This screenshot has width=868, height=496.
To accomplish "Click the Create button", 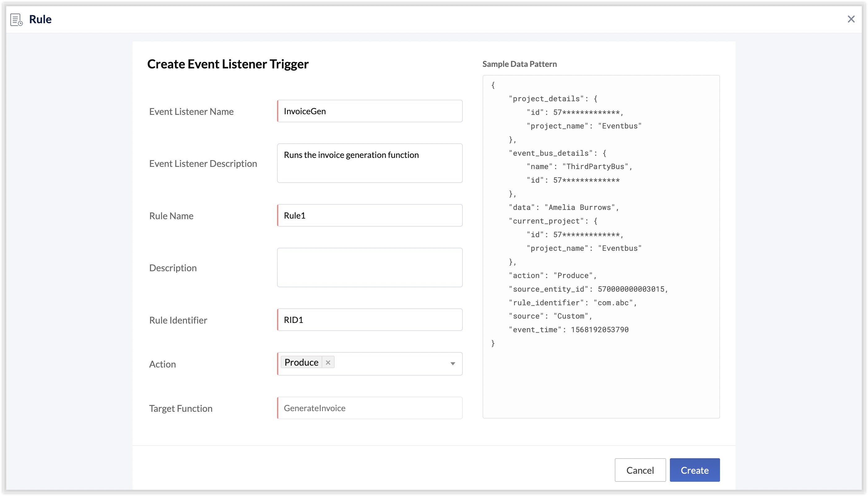I will pyautogui.click(x=694, y=470).
